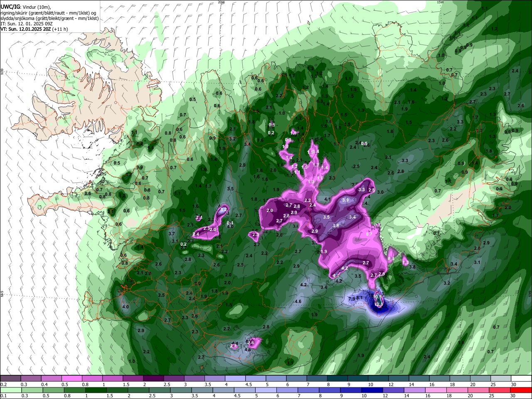Select the lavender swatch between 14 and 16 in lower legend
The image size is (532, 399).
414,390
